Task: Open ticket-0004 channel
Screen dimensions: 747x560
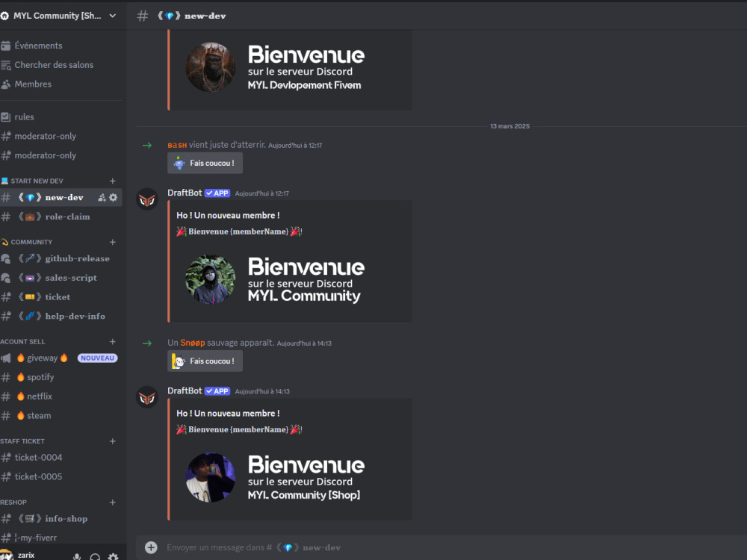Action: 61,458
